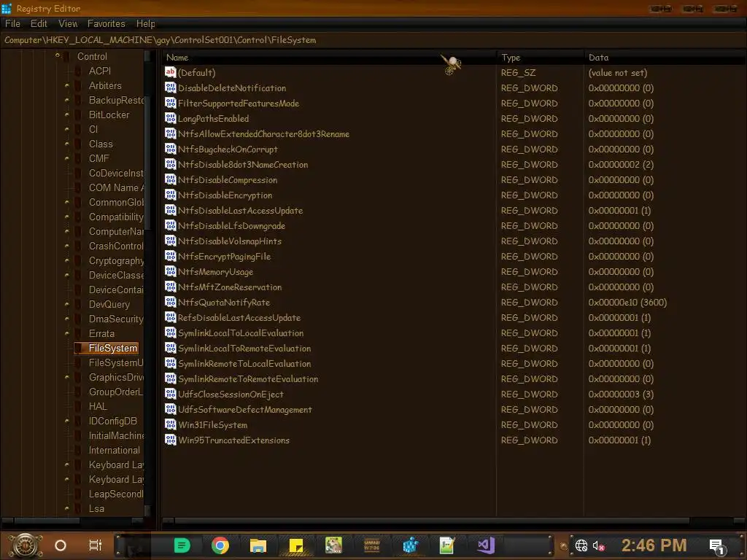Click the folder icon beside the ACPI key
The width and height of the screenshot is (747, 560).
[78, 71]
